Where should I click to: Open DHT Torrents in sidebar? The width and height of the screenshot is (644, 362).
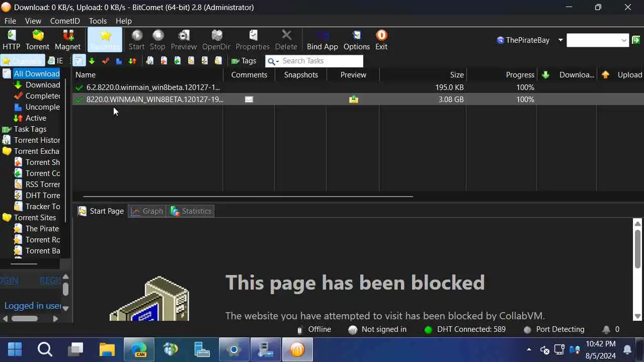coord(38,196)
